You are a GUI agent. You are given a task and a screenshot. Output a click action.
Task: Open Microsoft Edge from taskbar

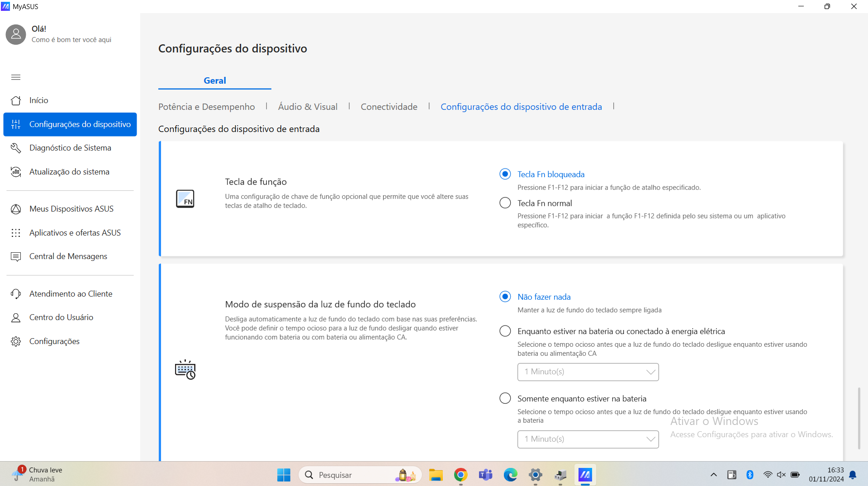pyautogui.click(x=511, y=475)
